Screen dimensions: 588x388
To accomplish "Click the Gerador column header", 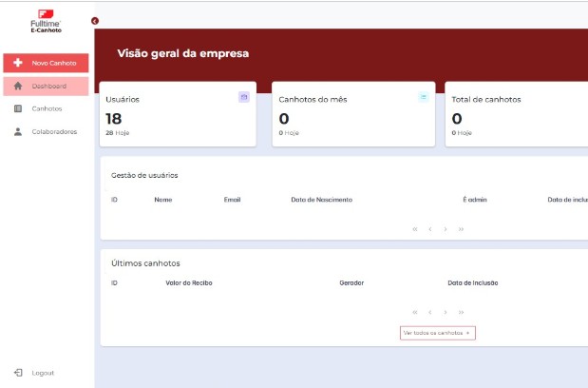I will (x=351, y=283).
